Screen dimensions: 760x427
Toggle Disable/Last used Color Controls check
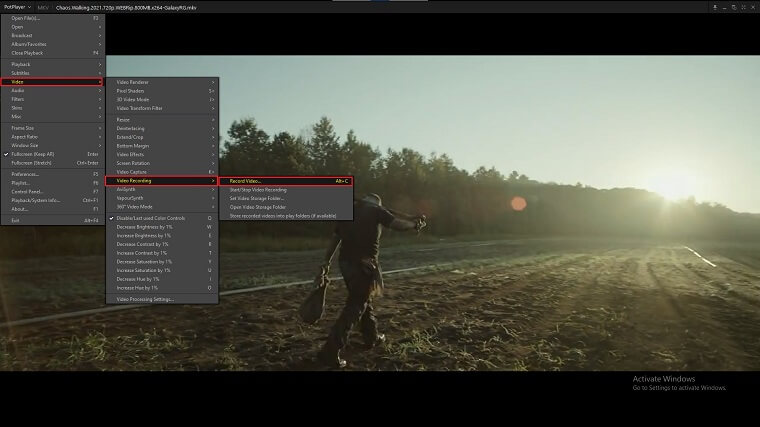click(162, 218)
